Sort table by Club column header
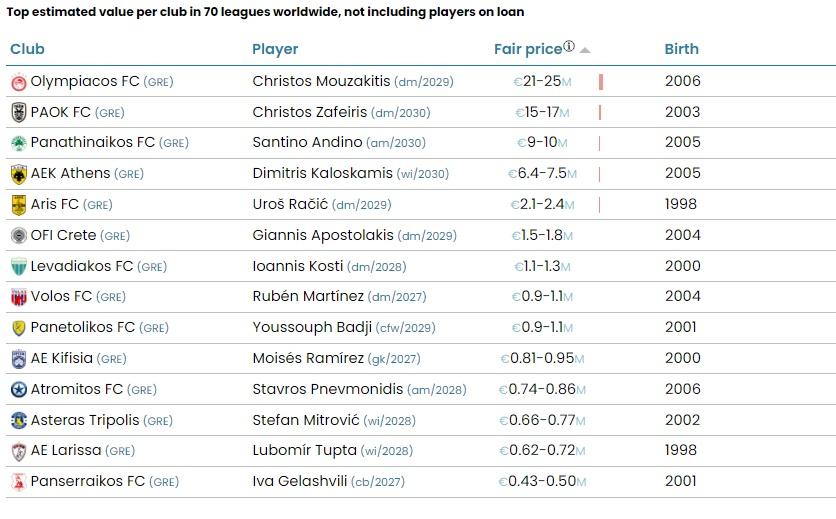Screen dimensions: 836x519 27,49
